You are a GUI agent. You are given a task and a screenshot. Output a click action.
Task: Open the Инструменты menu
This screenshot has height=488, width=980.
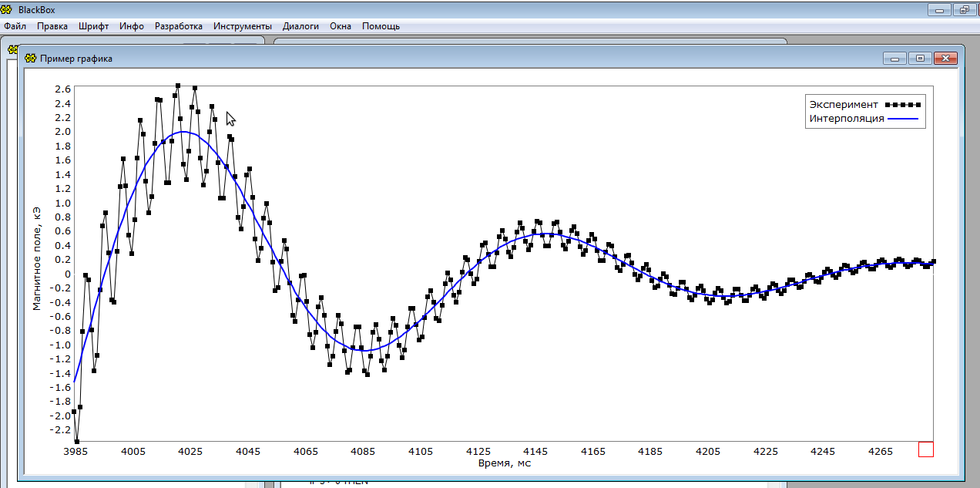point(243,26)
